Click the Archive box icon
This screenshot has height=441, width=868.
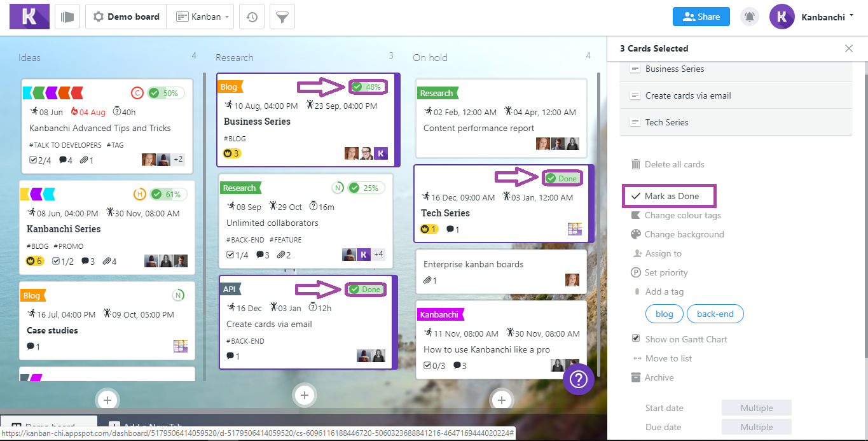point(636,377)
